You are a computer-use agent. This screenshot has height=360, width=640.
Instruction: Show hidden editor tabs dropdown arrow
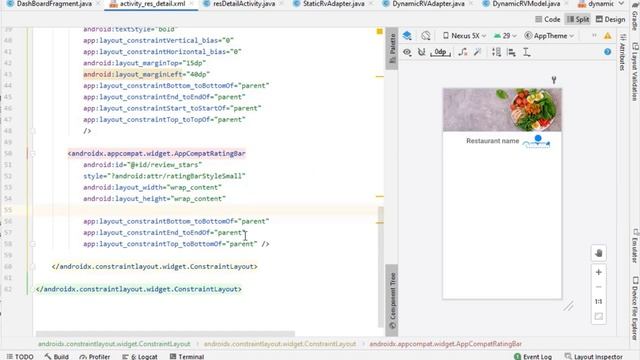click(621, 4)
